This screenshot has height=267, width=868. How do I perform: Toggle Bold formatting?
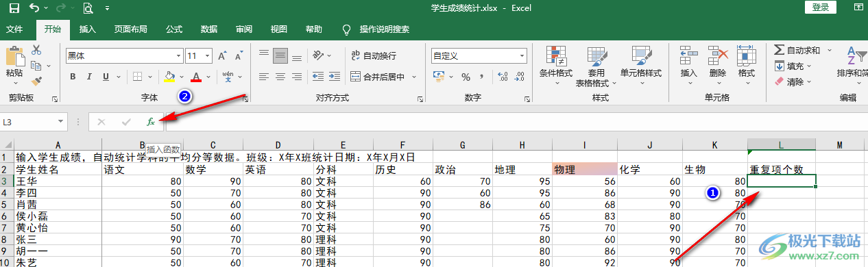point(73,76)
